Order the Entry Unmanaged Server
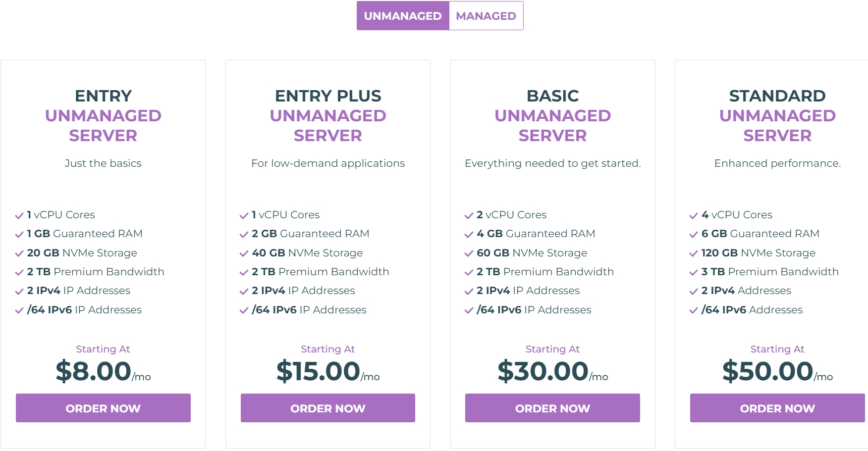 (x=103, y=408)
